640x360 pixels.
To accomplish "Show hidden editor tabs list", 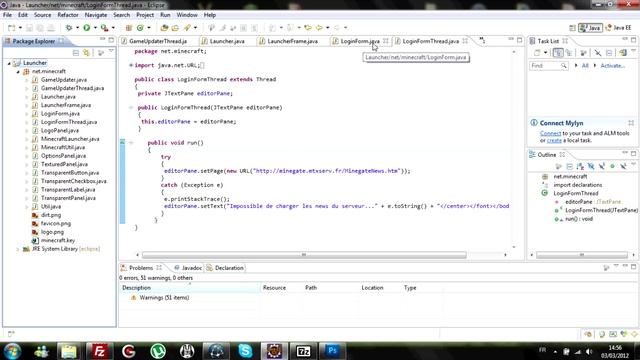I will click(482, 40).
